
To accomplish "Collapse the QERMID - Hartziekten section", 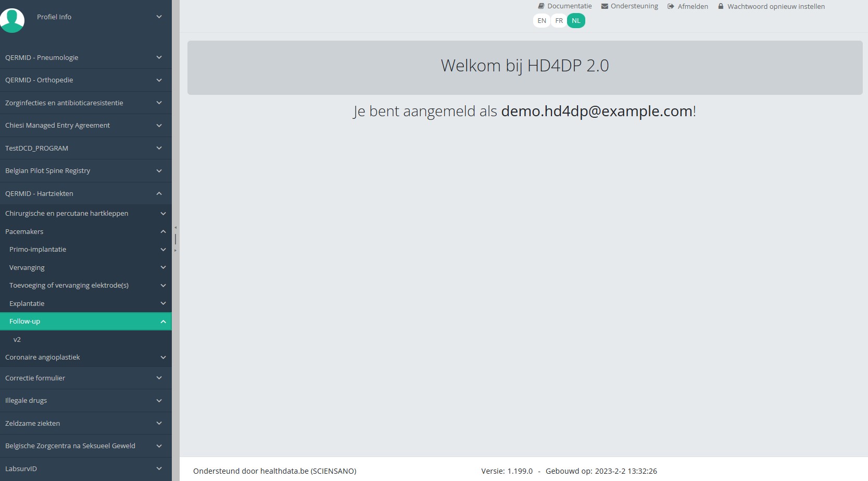I will (x=159, y=193).
